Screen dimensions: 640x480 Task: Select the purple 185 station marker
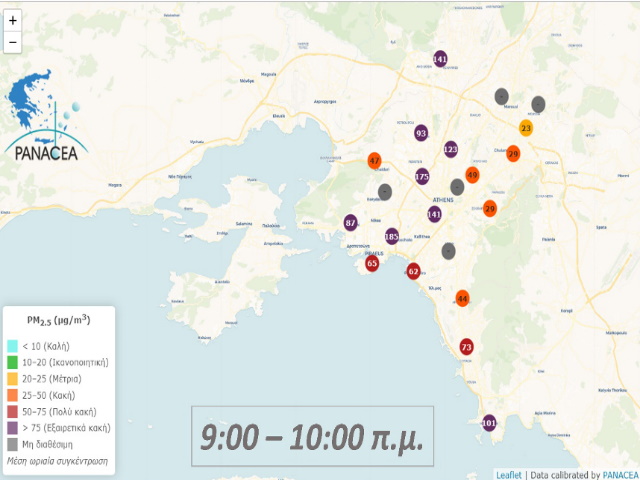tap(392, 236)
